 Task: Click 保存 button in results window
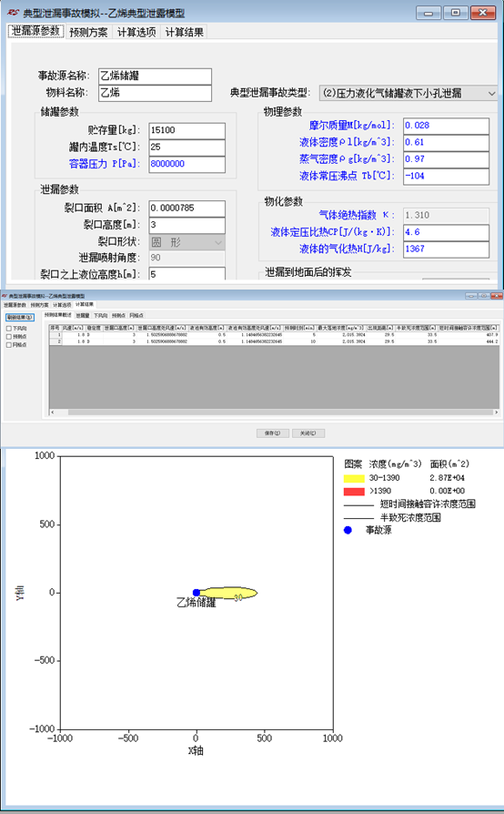[273, 433]
